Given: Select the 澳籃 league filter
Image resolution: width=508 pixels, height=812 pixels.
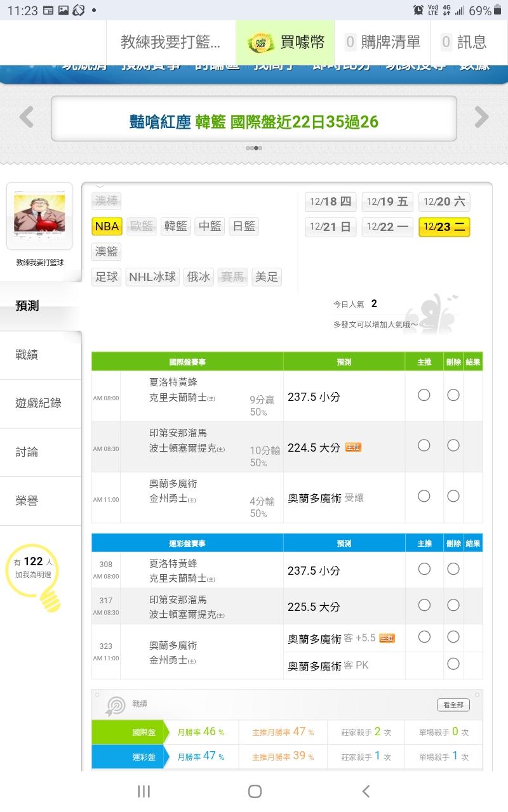Looking at the screenshot, I should pos(107,252).
